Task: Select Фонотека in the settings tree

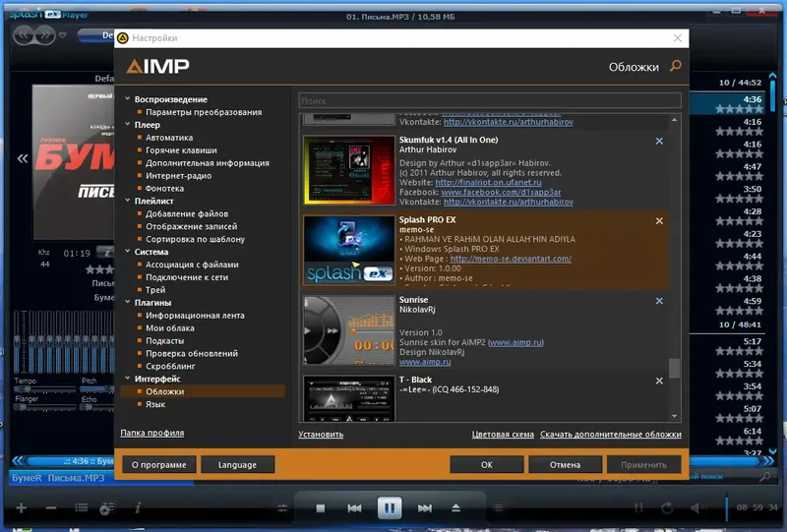Action: click(x=164, y=188)
